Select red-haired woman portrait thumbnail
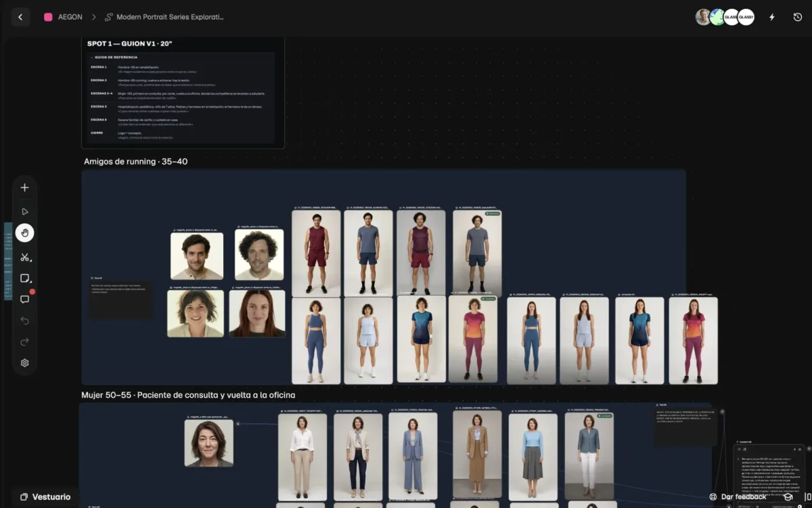812x508 pixels. coord(257,313)
